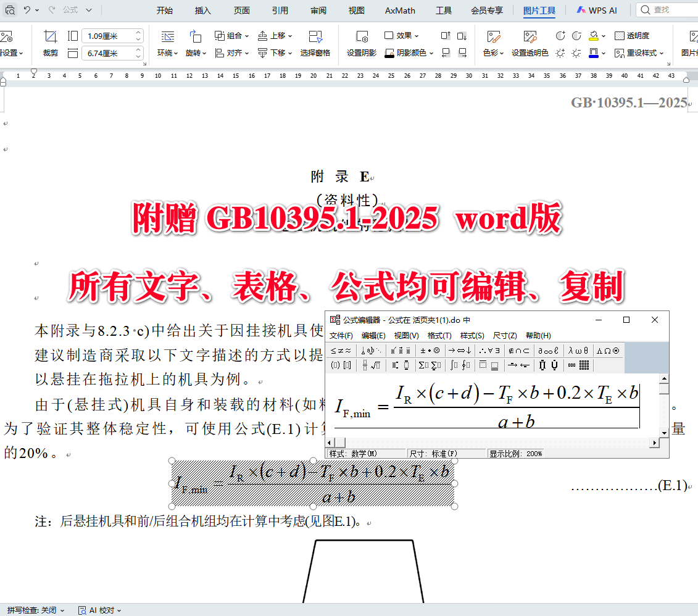Open the fraction and radical template palette
Viewport: 698px width, 616px height.
pos(370,364)
